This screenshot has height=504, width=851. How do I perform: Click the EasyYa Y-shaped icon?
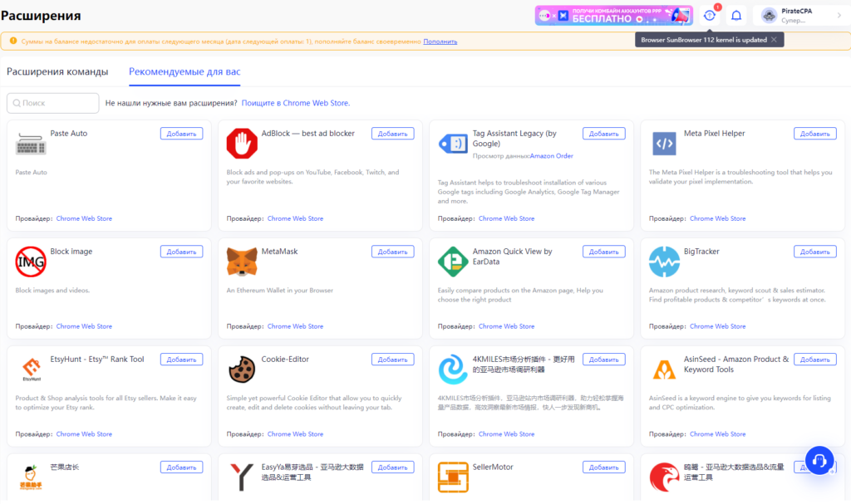coord(242,477)
